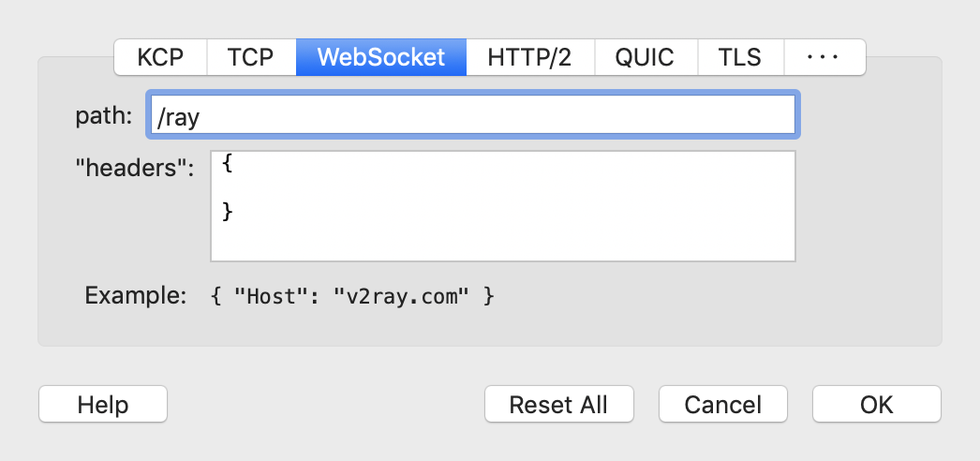980x461 pixels.
Task: Select the WebSocket tab
Action: click(x=381, y=57)
